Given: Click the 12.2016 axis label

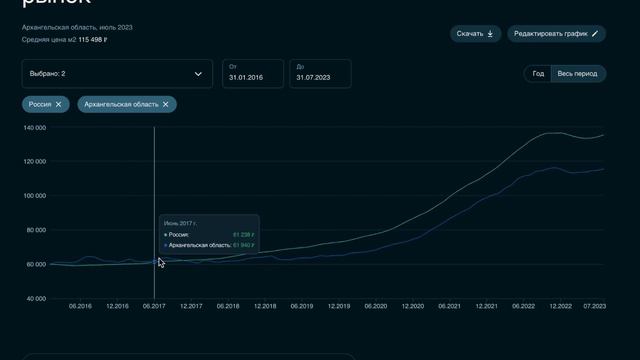Looking at the screenshot, I should click(117, 306).
